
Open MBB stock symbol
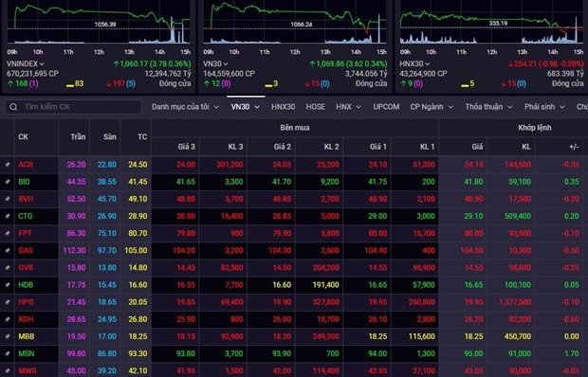[27, 336]
